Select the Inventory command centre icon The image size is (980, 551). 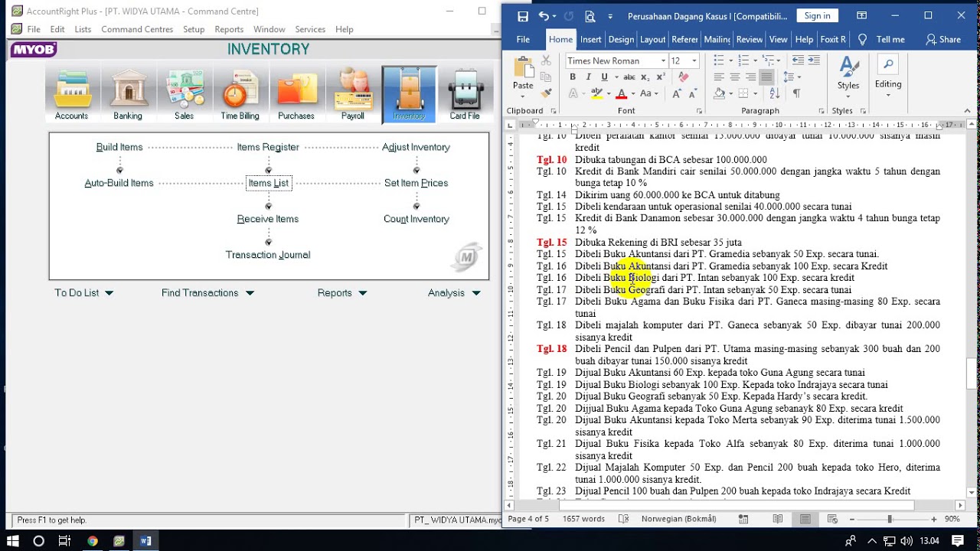click(409, 95)
